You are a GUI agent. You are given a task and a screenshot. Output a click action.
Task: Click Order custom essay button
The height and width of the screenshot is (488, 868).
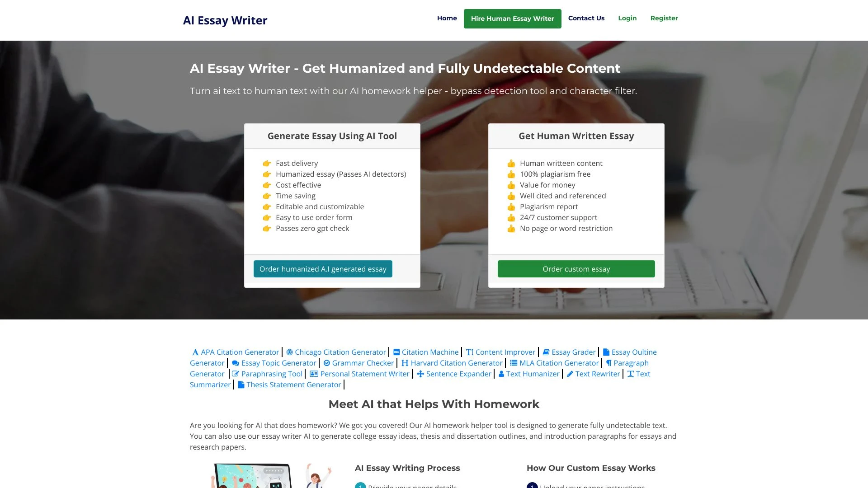pos(576,268)
